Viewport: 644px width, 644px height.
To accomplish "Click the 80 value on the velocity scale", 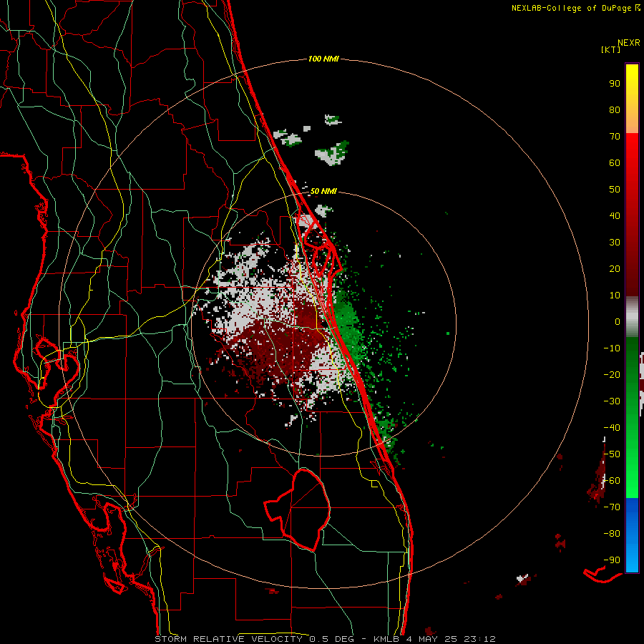I will (615, 109).
